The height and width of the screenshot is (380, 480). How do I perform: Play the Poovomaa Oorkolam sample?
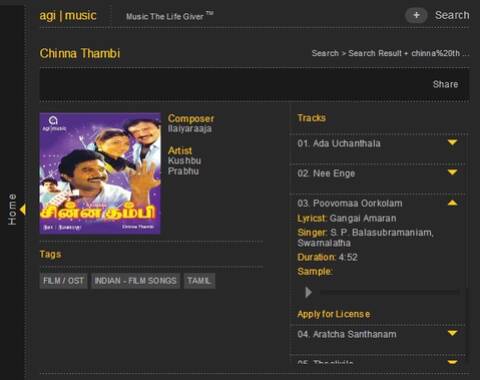tap(308, 292)
